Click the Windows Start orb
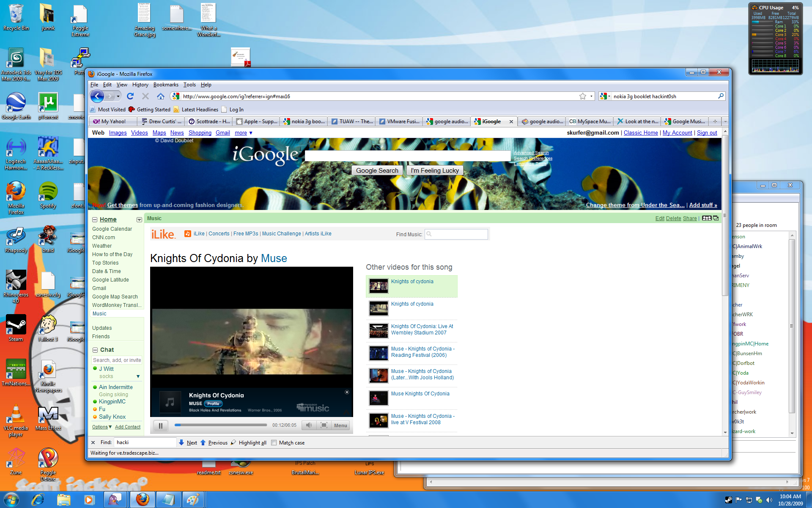 click(x=11, y=500)
